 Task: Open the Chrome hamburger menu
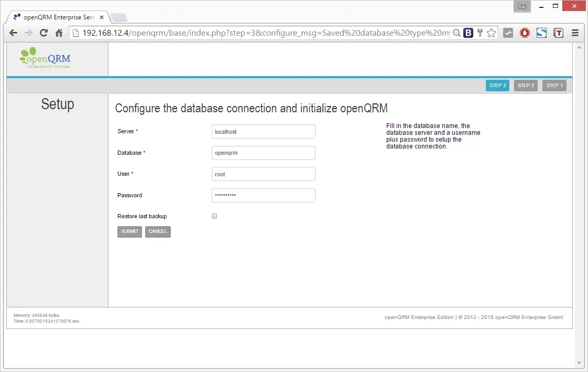pos(575,33)
